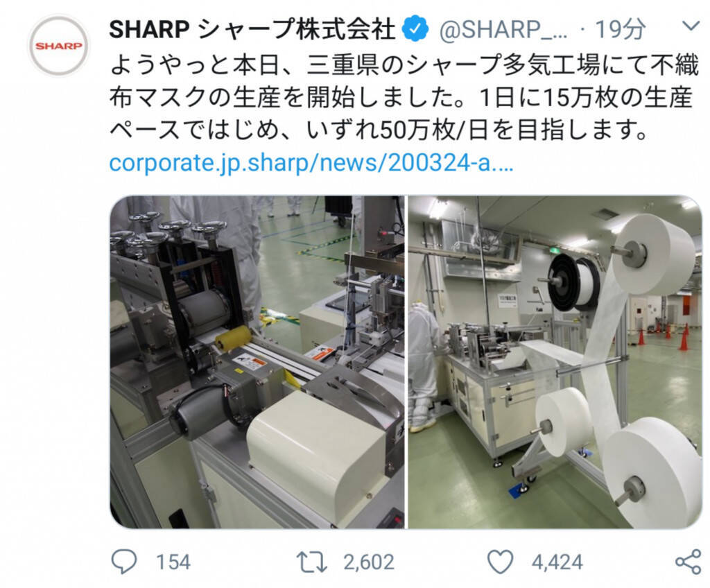
Task: Click the @SHARP_ handle
Action: coord(503,30)
